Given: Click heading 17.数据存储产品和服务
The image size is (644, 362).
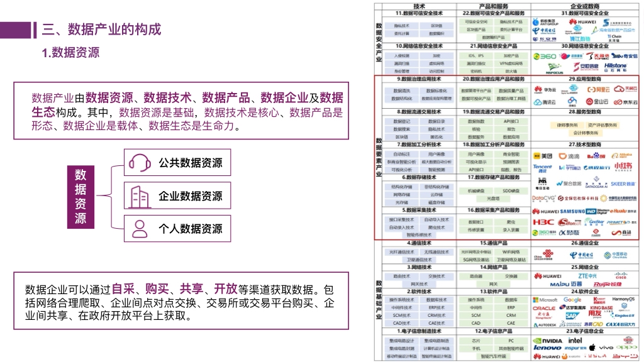Looking at the screenshot, I should 493,177.
